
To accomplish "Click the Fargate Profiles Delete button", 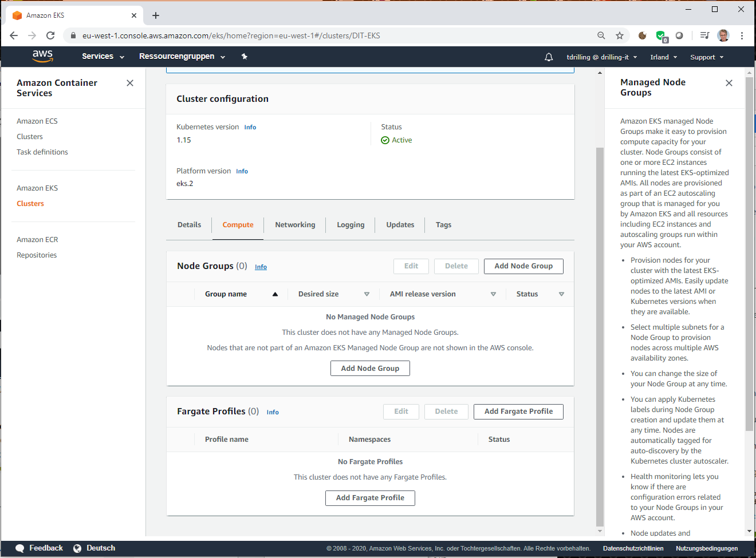I will point(446,411).
